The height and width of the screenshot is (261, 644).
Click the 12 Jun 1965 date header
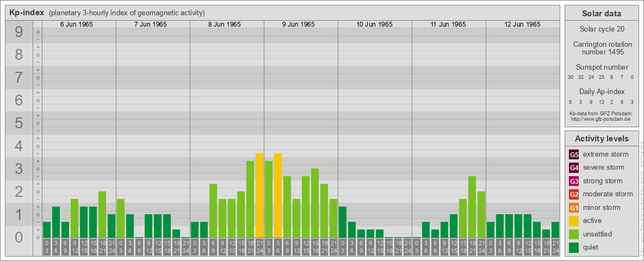522,24
